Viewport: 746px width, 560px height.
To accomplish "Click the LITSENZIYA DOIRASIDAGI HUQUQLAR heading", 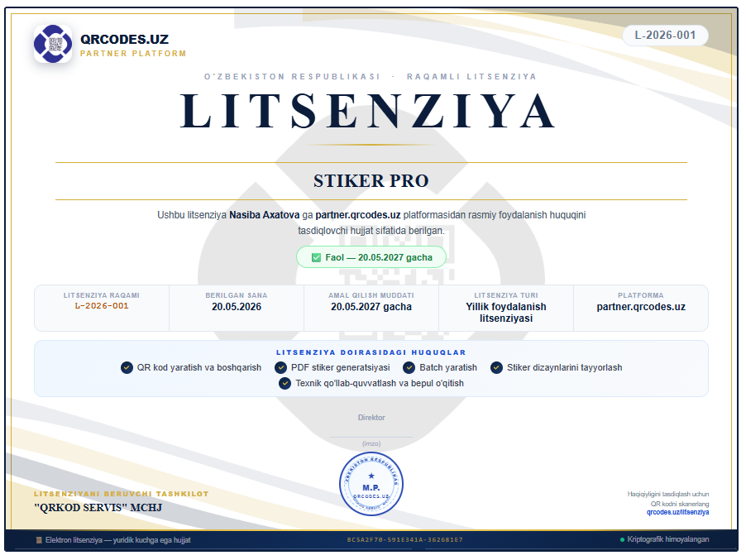I will 371,352.
